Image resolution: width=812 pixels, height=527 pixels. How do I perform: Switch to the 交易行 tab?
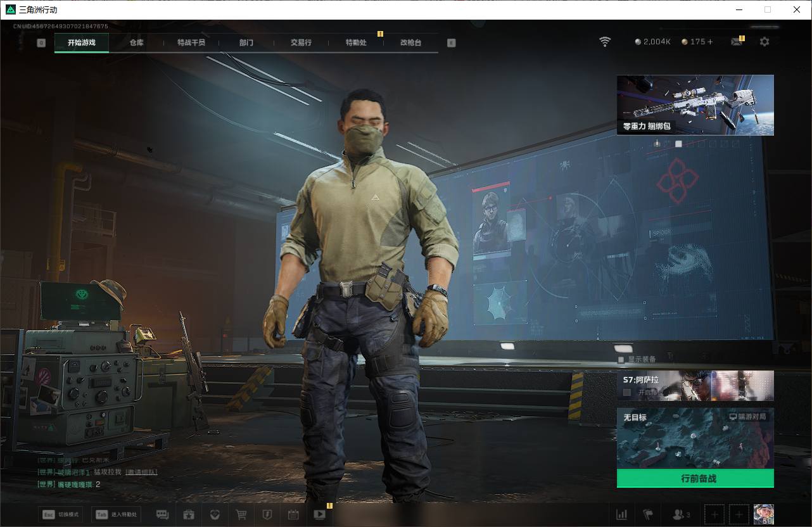301,42
